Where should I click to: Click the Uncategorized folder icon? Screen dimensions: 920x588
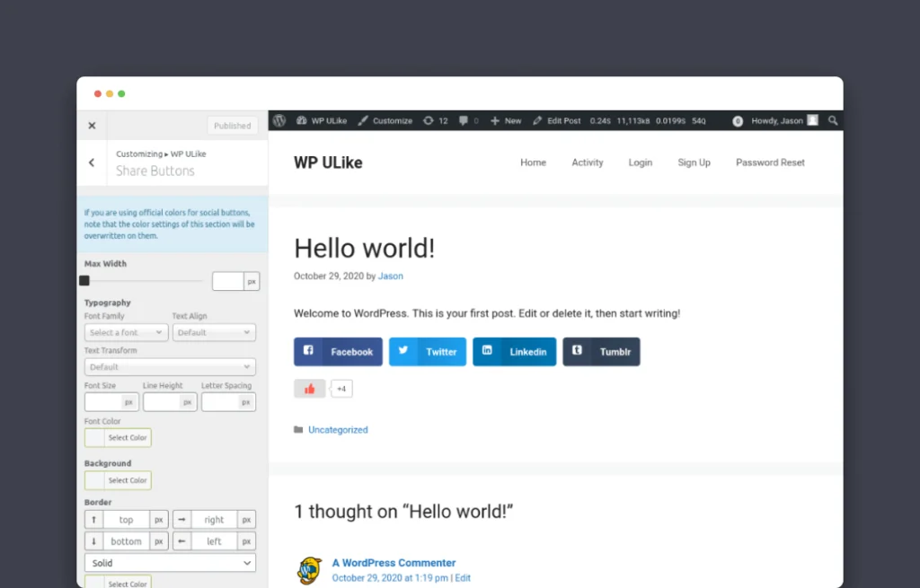click(x=298, y=430)
